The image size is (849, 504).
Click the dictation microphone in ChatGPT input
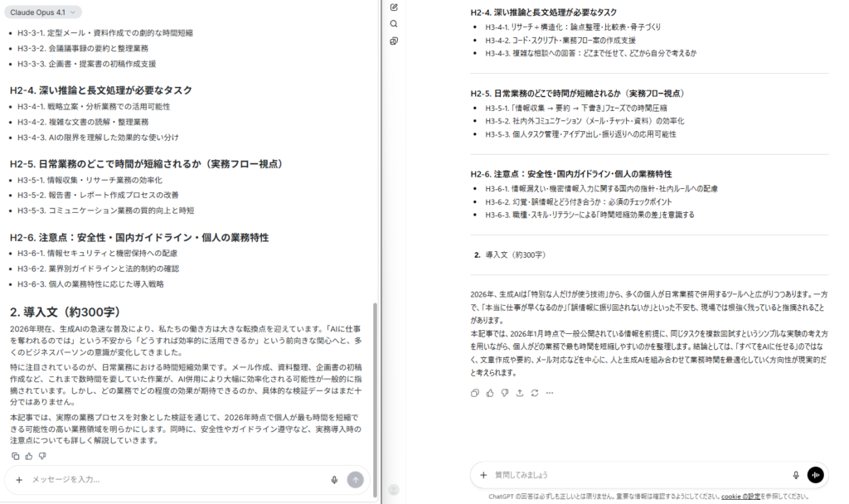click(795, 475)
